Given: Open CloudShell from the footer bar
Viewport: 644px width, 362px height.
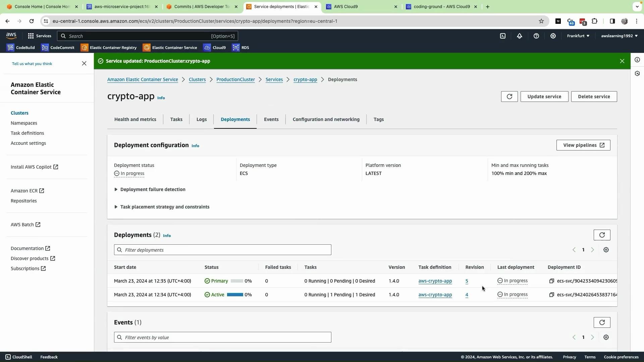Looking at the screenshot, I should 19,357.
